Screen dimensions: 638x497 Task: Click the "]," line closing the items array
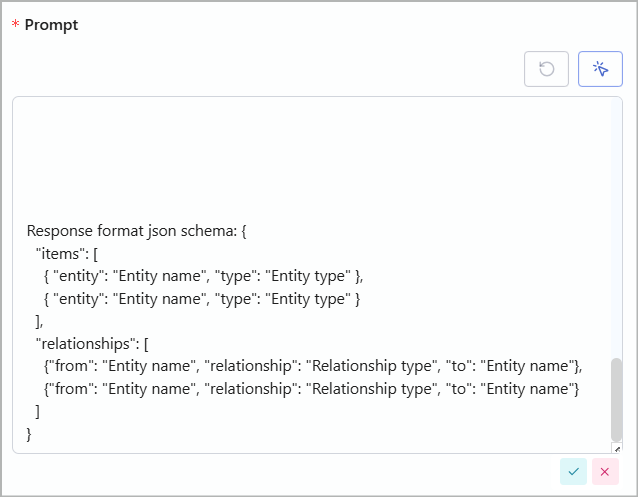click(39, 322)
